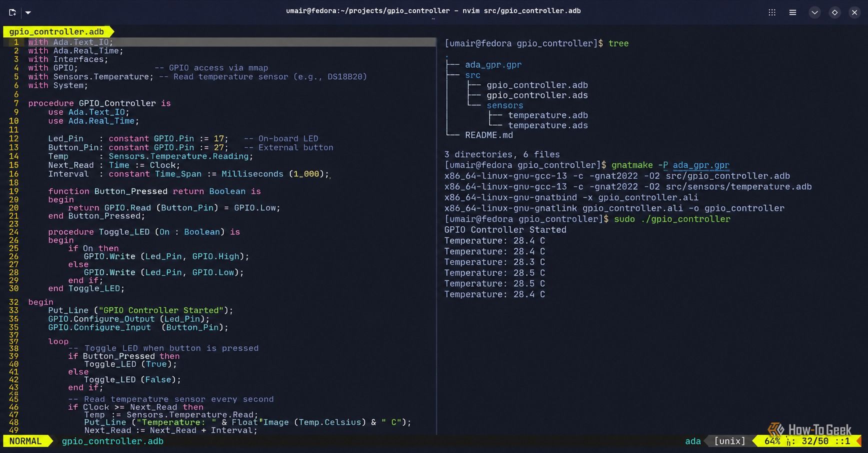Click the '[unix]' file format indicator

729,441
